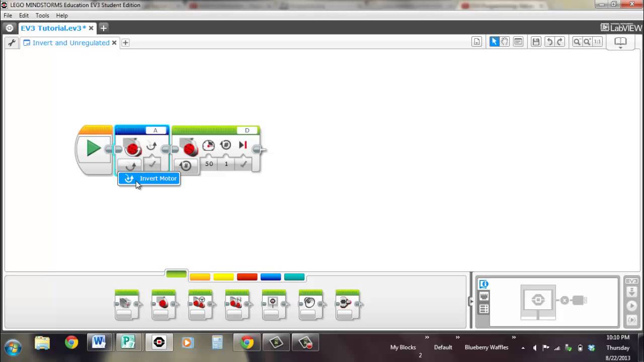Open the Help menu

tap(62, 16)
